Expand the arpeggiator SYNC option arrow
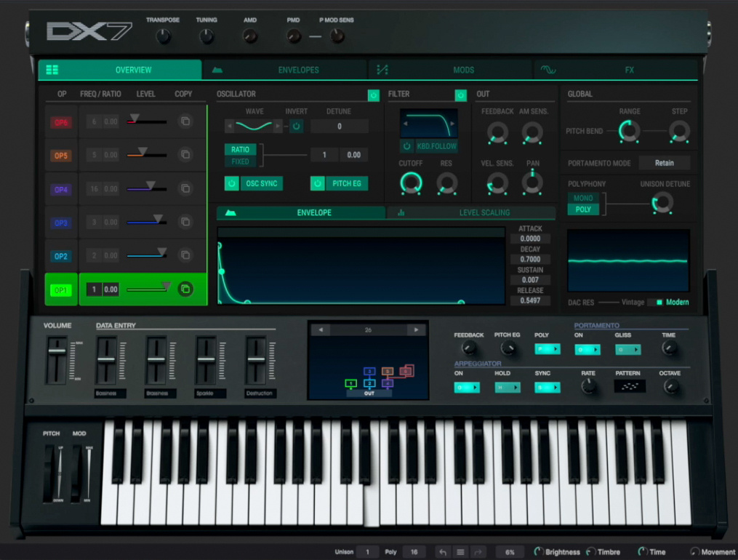 [556, 387]
